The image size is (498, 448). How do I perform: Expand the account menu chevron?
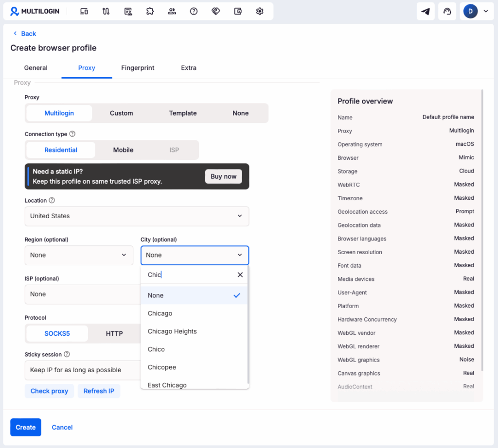[x=486, y=11]
